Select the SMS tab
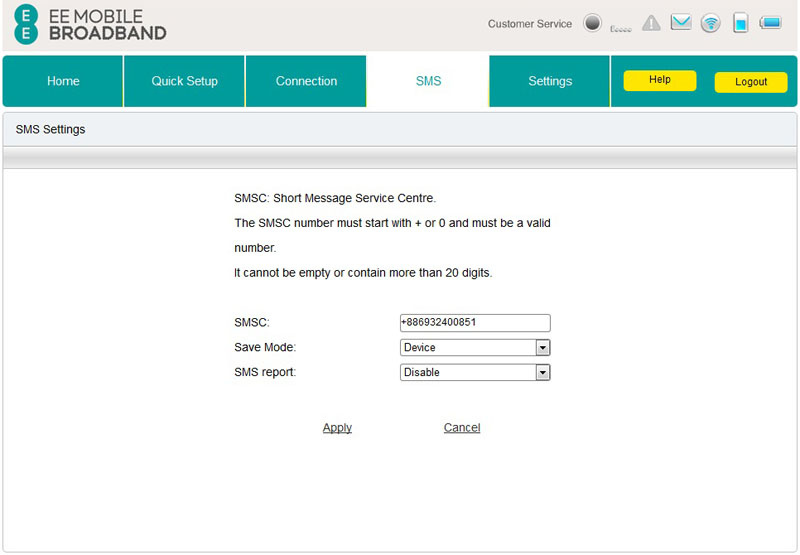Image resolution: width=800 pixels, height=555 pixels. pyautogui.click(x=428, y=81)
